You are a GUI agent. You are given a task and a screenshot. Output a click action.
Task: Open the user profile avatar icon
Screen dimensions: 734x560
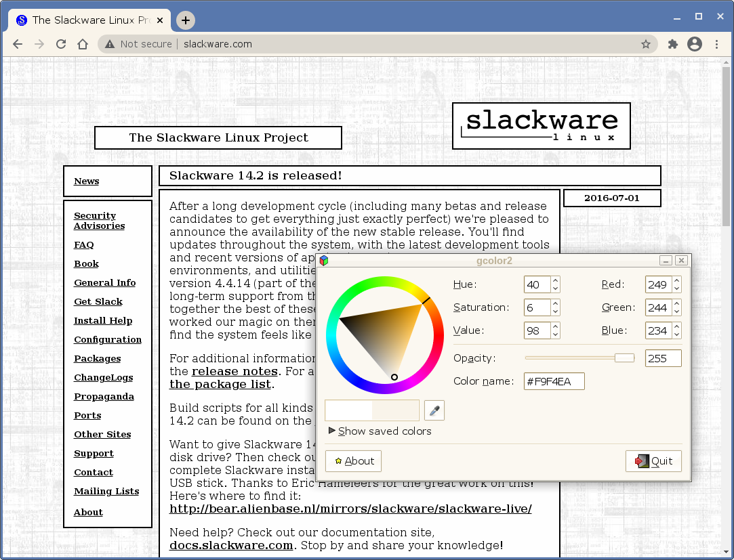pyautogui.click(x=694, y=44)
